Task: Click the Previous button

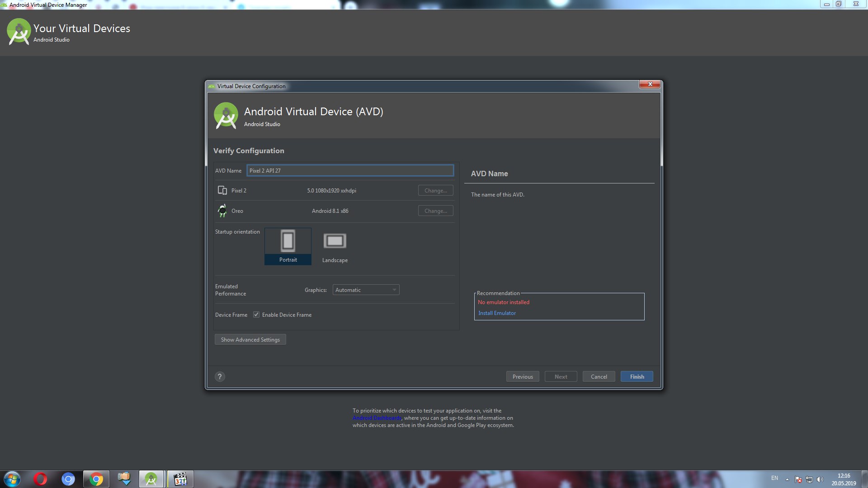Action: [523, 376]
